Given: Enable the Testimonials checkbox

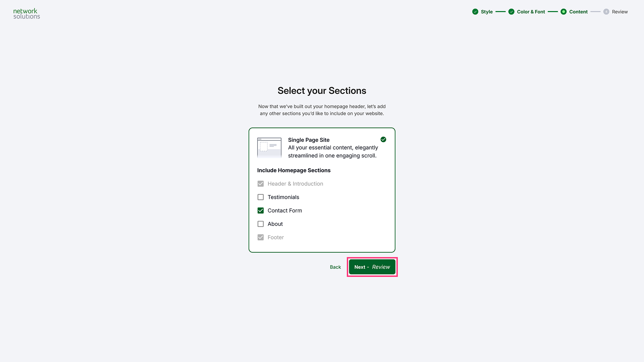Looking at the screenshot, I should click(261, 197).
